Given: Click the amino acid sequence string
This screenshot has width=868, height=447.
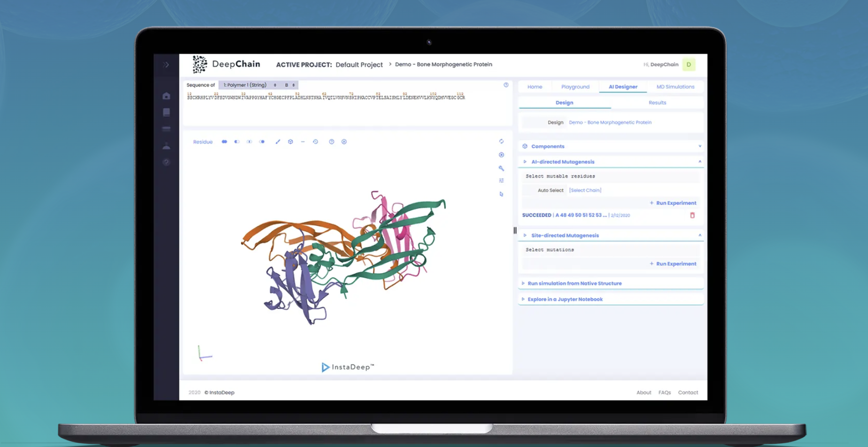Looking at the screenshot, I should 326,97.
